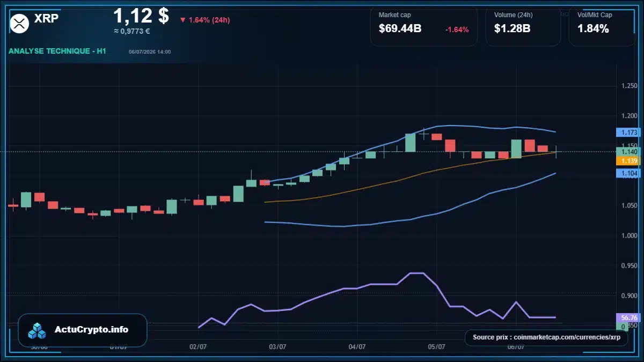Viewport: 644px width, 362px height.
Task: Click the 1.104 lower band price tag
Action: pyautogui.click(x=628, y=173)
